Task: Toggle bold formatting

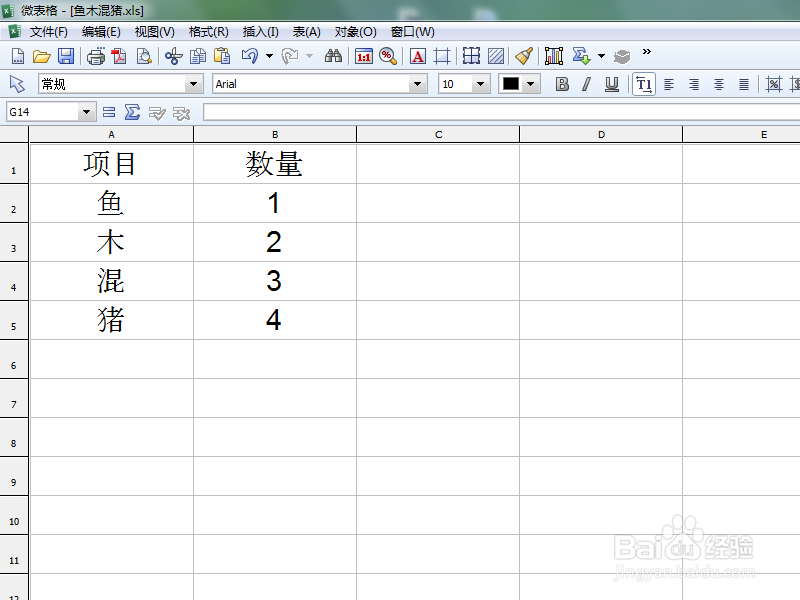Action: [x=562, y=84]
